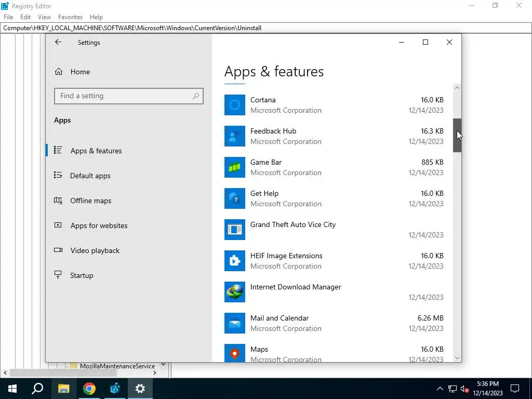
Task: Click the Registry Editor title bar icon
Action: pos(5,6)
